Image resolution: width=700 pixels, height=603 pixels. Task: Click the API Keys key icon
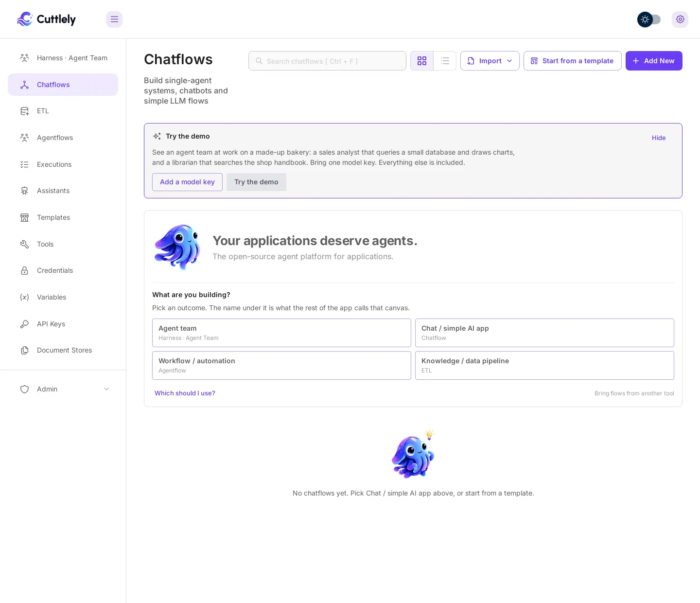[x=24, y=324]
